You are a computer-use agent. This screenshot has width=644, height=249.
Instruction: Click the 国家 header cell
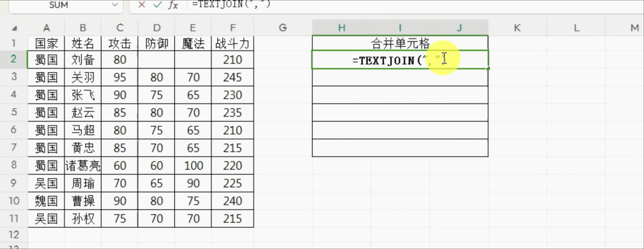tap(46, 43)
